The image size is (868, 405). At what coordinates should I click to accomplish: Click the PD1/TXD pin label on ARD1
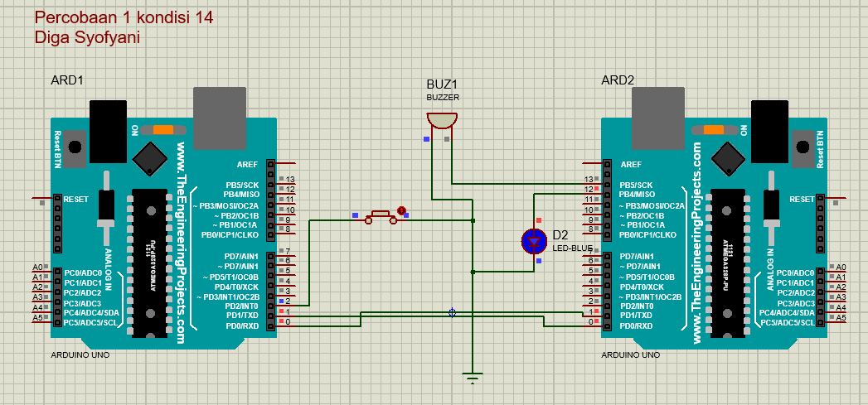242,316
